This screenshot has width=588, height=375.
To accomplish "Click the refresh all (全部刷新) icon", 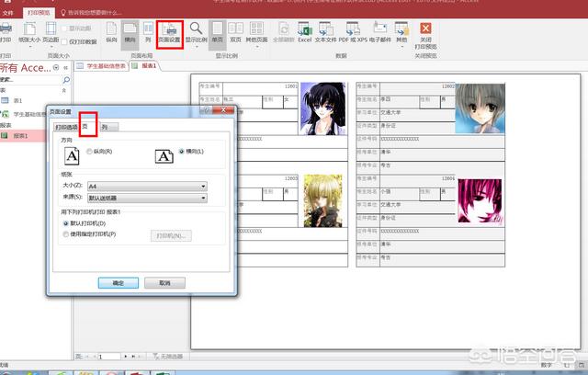I will click(x=284, y=32).
